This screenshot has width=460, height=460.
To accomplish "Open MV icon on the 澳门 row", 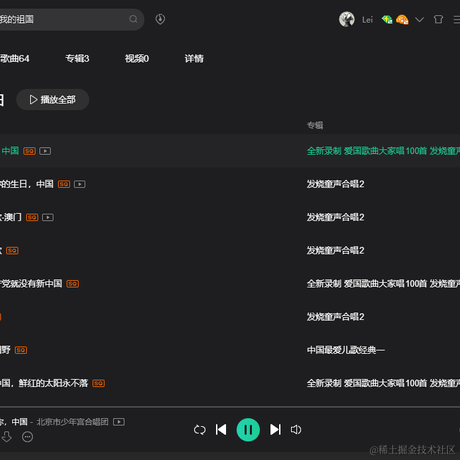I will click(48, 217).
